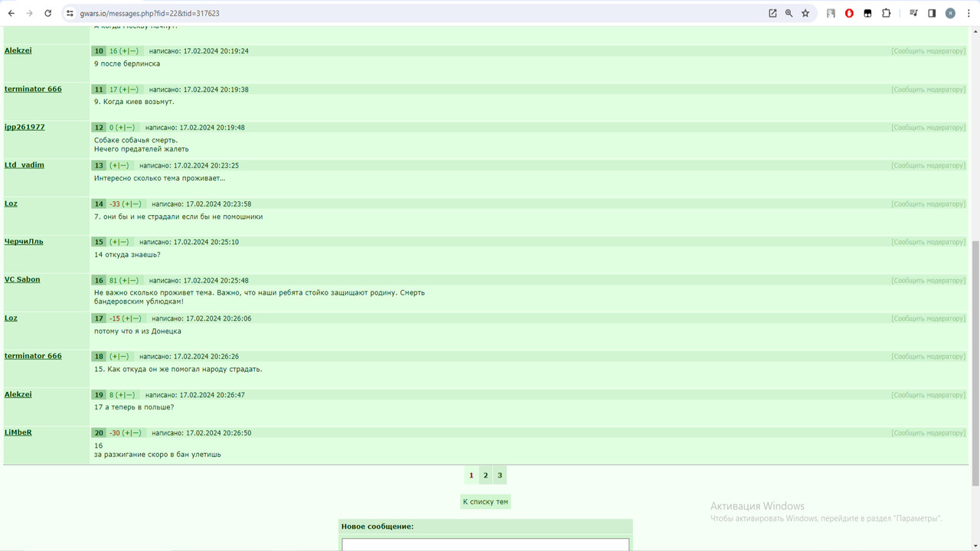Report post 12 to moderator
The height and width of the screenshot is (551, 980).
pyautogui.click(x=928, y=128)
